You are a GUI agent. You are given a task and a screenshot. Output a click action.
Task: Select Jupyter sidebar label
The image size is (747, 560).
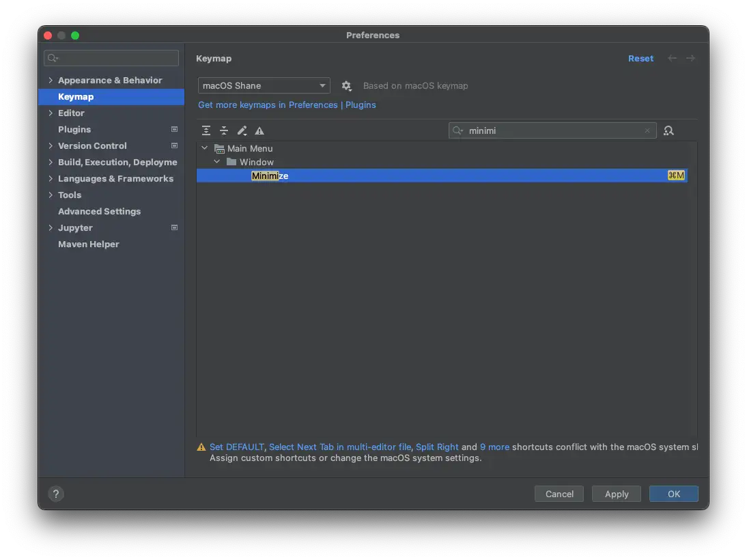(x=75, y=228)
